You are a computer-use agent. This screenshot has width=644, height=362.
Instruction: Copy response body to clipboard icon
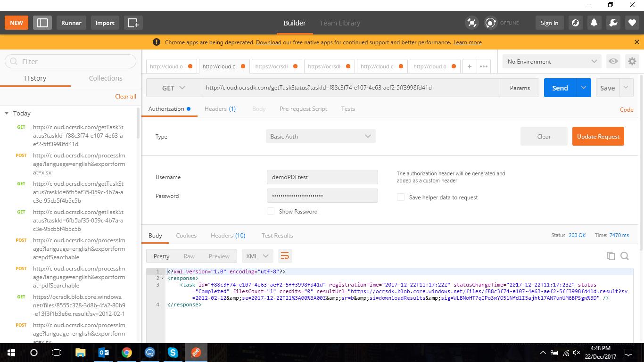point(611,256)
